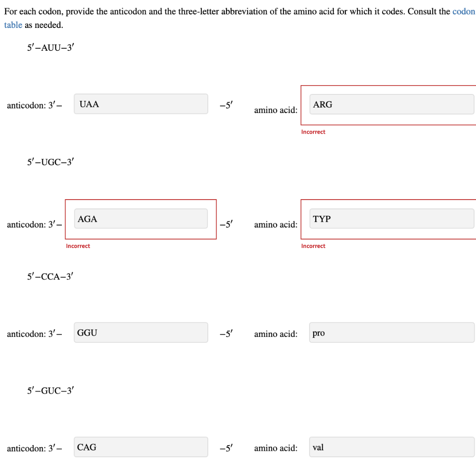Select the ARG amino acid input field

tap(392, 104)
